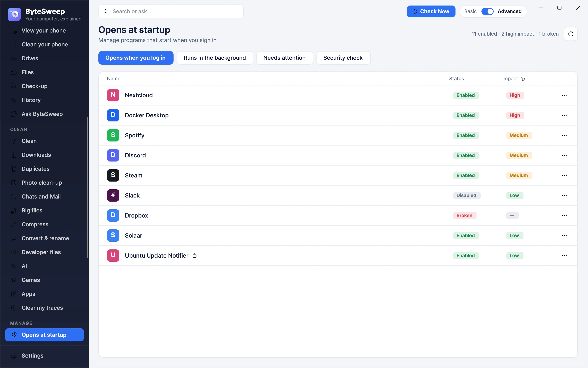Click the Impact column header
The image size is (588, 368).
pyautogui.click(x=510, y=79)
